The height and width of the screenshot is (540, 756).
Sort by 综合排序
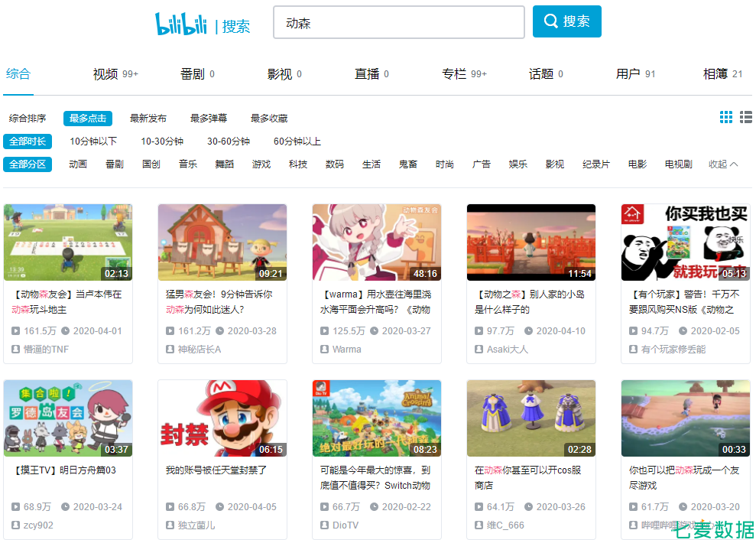[x=28, y=119]
